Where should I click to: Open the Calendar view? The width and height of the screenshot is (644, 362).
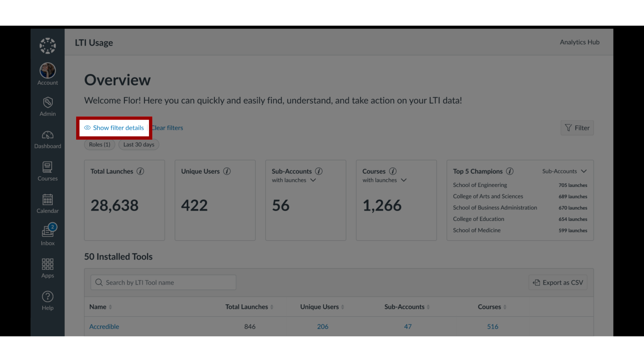[x=47, y=204]
